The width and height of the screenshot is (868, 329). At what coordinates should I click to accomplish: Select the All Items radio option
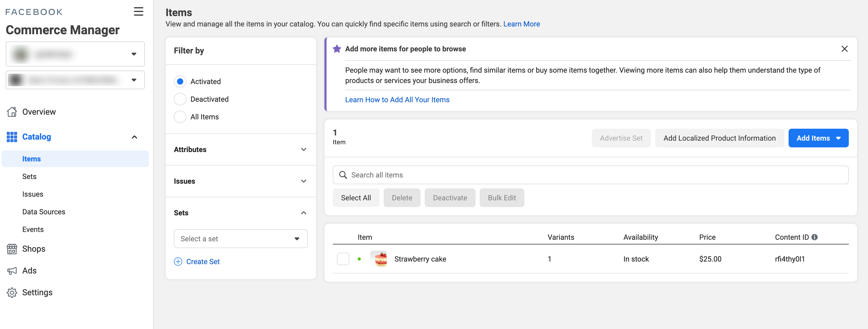coord(180,117)
